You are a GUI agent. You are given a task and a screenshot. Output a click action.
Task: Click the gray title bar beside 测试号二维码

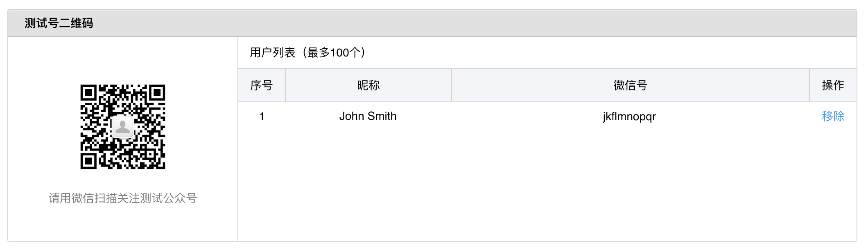coord(450,23)
